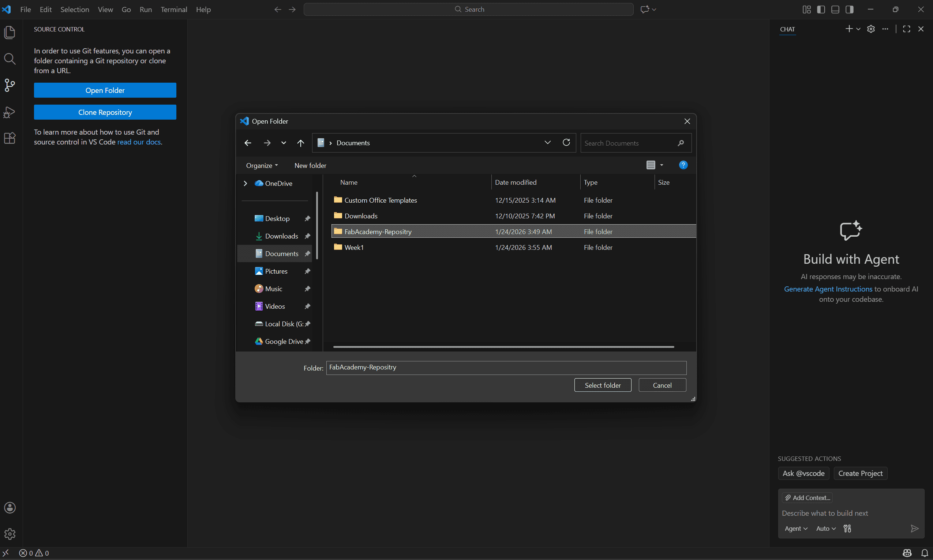The height and width of the screenshot is (560, 933).
Task: Open the Extensions view
Action: [x=10, y=138]
